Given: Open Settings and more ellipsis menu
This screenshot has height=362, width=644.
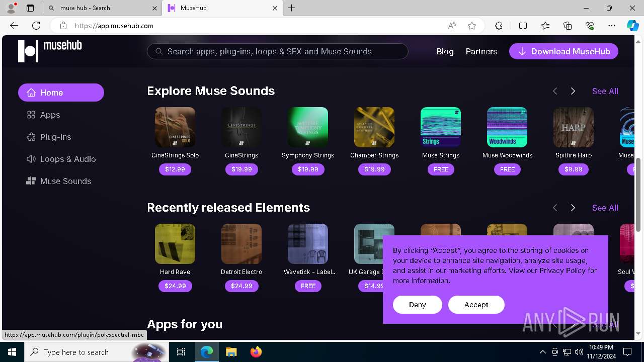Looking at the screenshot, I should (x=612, y=26).
